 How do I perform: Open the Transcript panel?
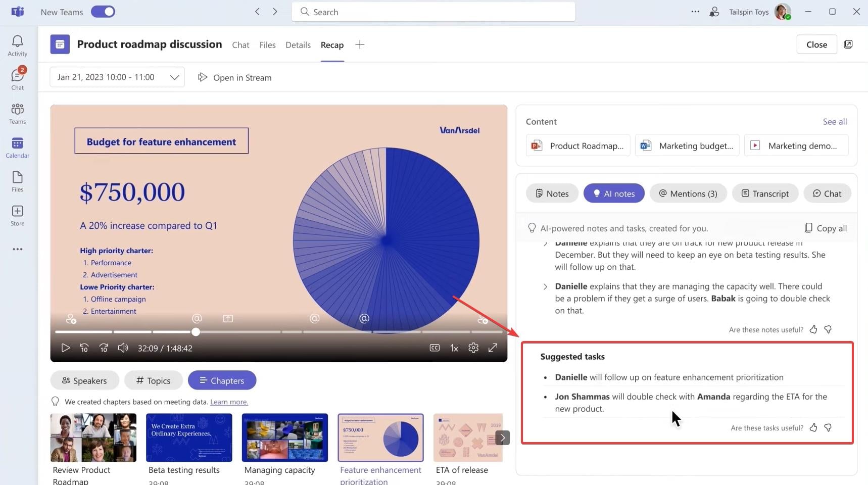pyautogui.click(x=765, y=193)
